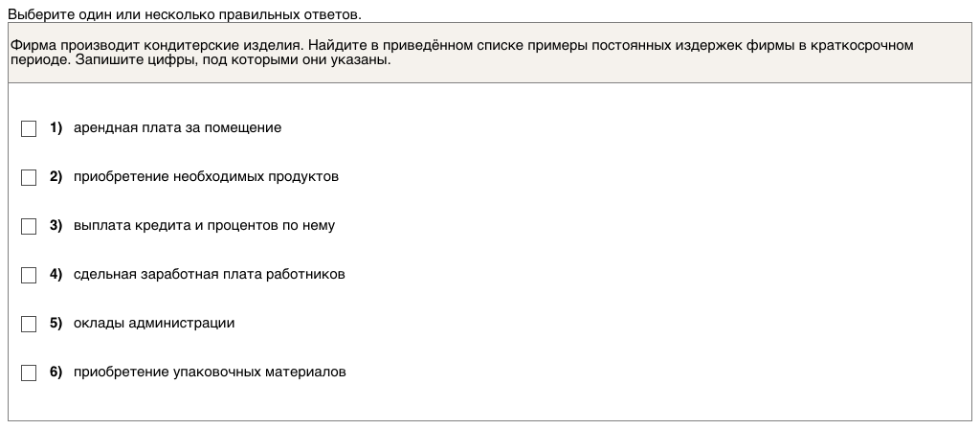Mark the checkbox for option 6
The width and height of the screenshot is (980, 429).
[x=29, y=373]
